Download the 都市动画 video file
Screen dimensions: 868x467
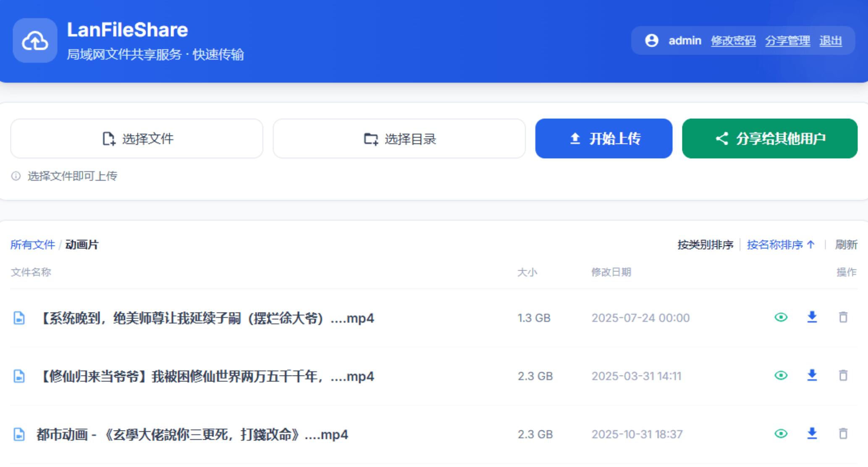pos(812,433)
